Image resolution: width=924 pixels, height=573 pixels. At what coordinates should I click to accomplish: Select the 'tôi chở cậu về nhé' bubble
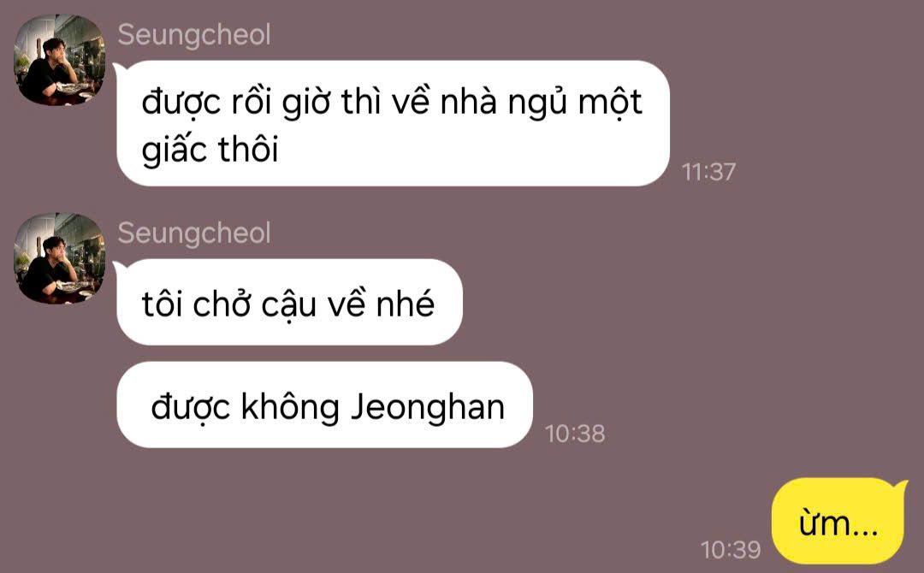[289, 302]
